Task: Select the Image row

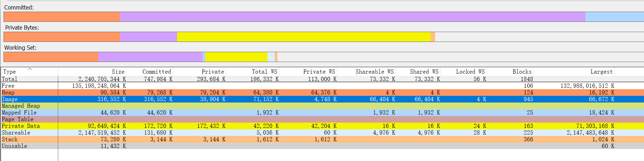Action: tap(322, 99)
